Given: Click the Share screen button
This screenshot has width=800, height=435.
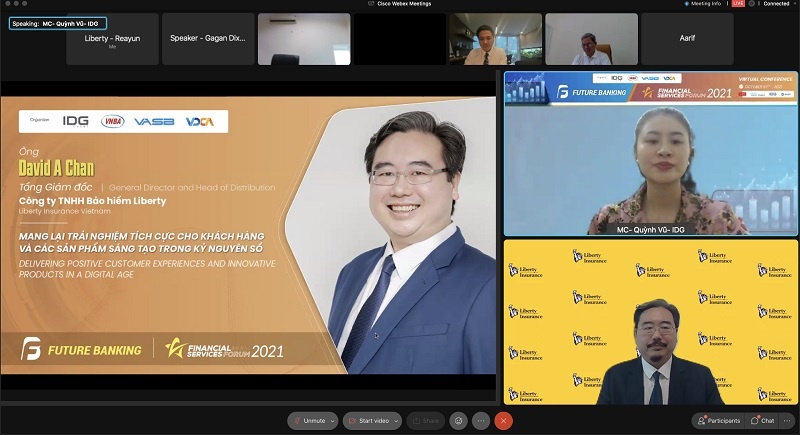Looking at the screenshot, I should (426, 421).
